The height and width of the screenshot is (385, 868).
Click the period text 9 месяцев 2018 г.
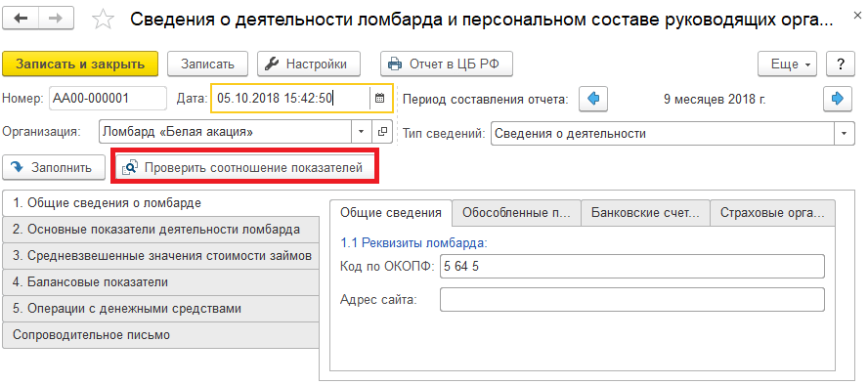pos(715,100)
